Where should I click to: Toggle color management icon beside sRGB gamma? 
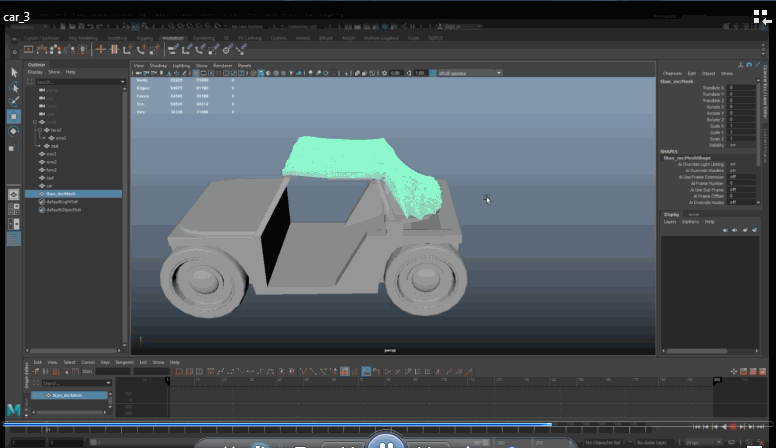433,73
